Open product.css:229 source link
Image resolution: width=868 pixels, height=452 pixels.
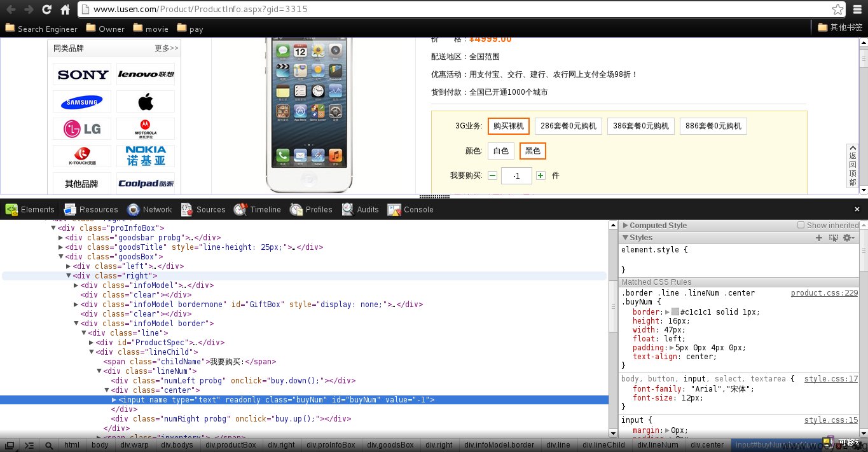(824, 293)
